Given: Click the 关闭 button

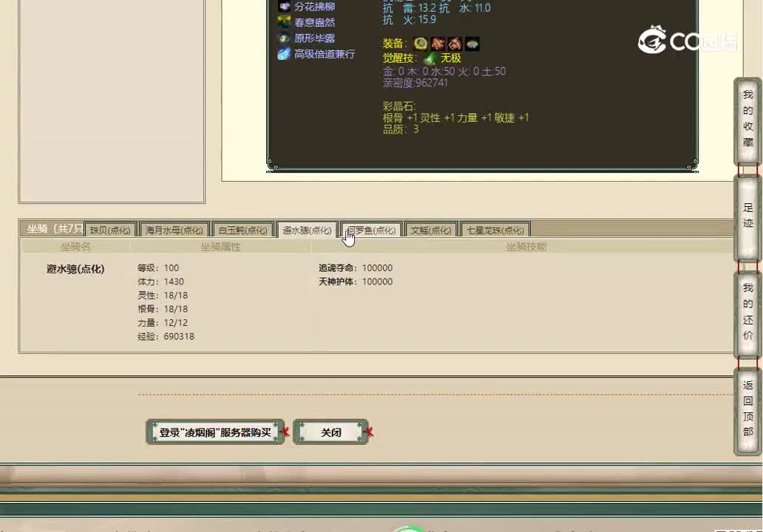Looking at the screenshot, I should [x=331, y=432].
